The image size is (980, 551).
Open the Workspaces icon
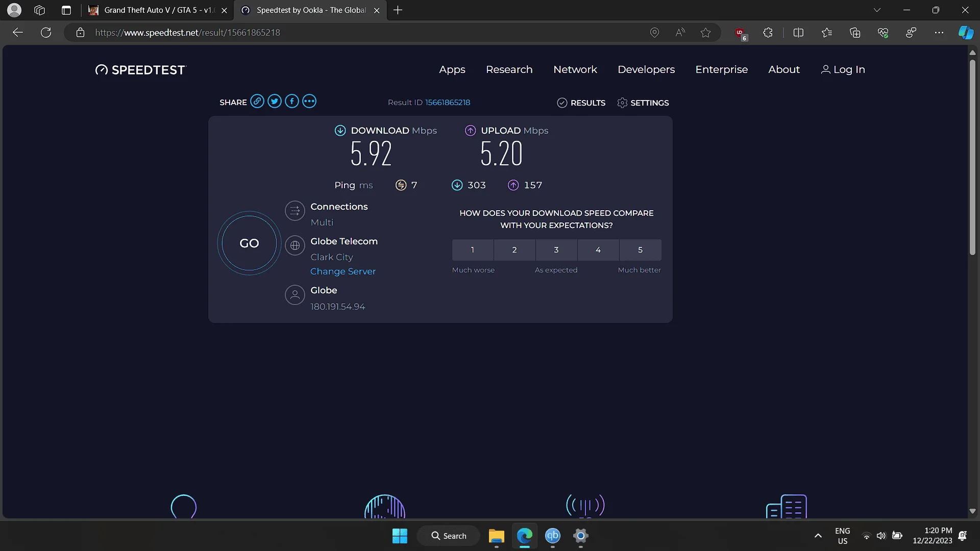pos(40,10)
